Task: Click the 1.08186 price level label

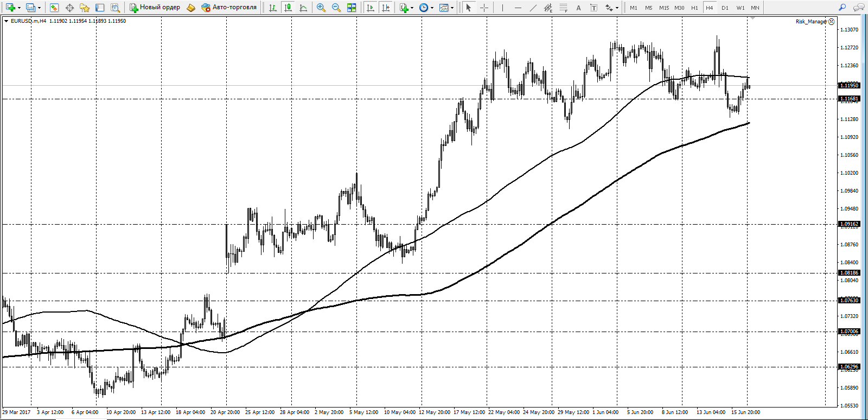Action: 850,273
